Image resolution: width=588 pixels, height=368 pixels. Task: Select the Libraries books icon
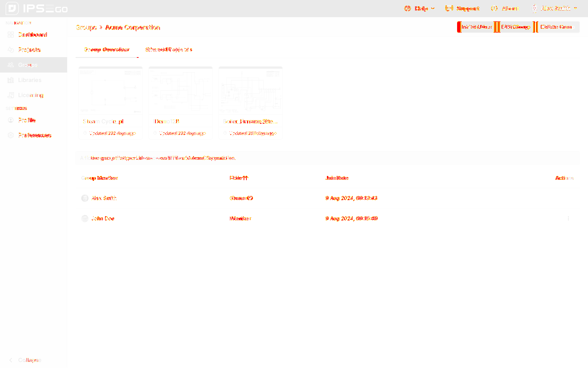click(11, 80)
